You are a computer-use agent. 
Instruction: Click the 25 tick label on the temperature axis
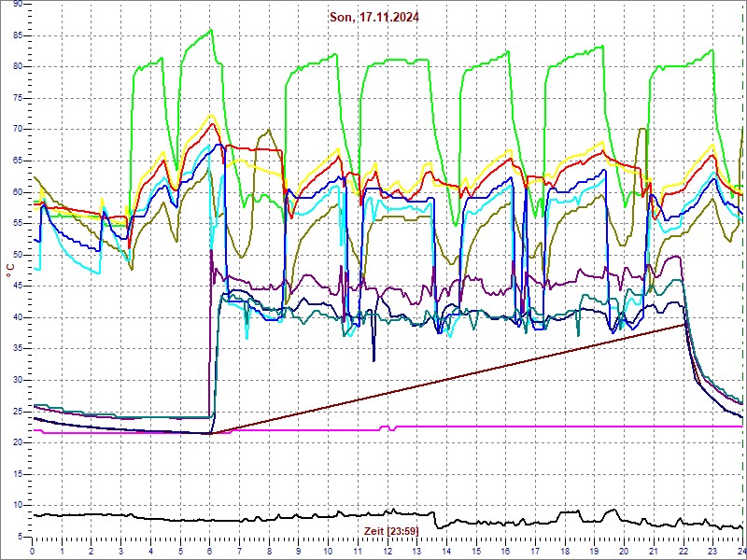pos(18,412)
